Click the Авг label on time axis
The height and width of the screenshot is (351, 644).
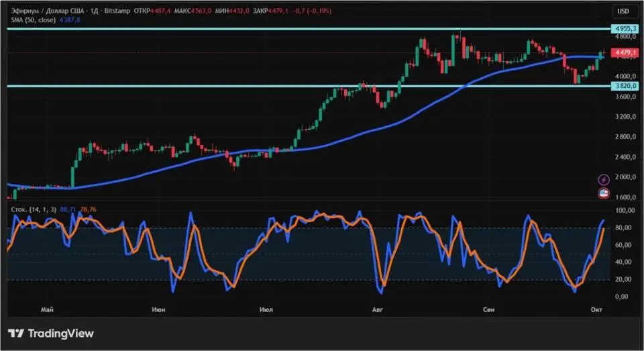376,309
